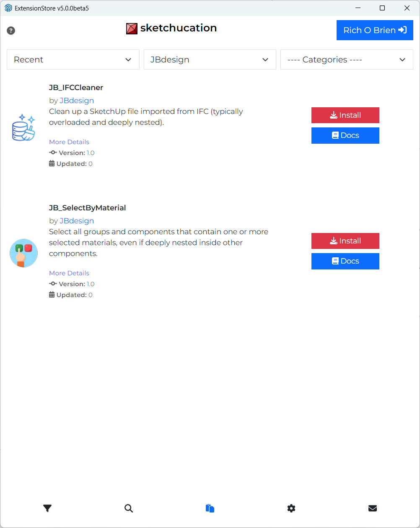
Task: Open More Details for JB_SelectByMaterial
Action: coord(69,273)
